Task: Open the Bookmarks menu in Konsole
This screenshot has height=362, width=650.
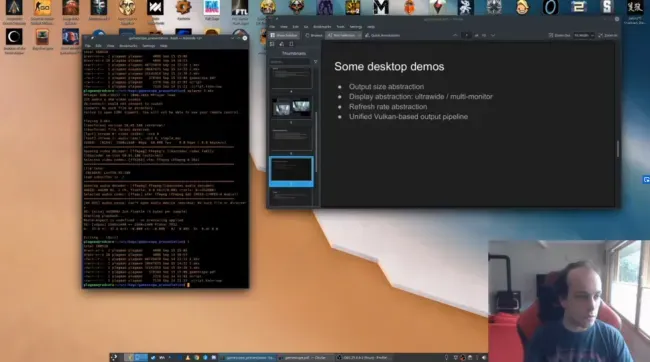Action: pyautogui.click(x=128, y=46)
